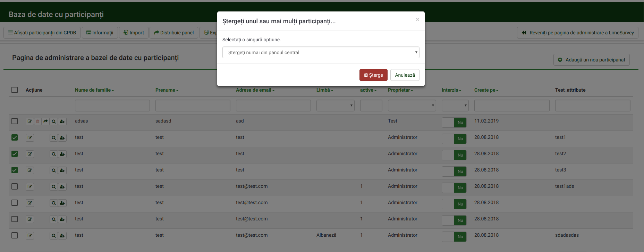Uncheck the test1 participant row
This screenshot has width=644, height=252.
click(x=15, y=137)
